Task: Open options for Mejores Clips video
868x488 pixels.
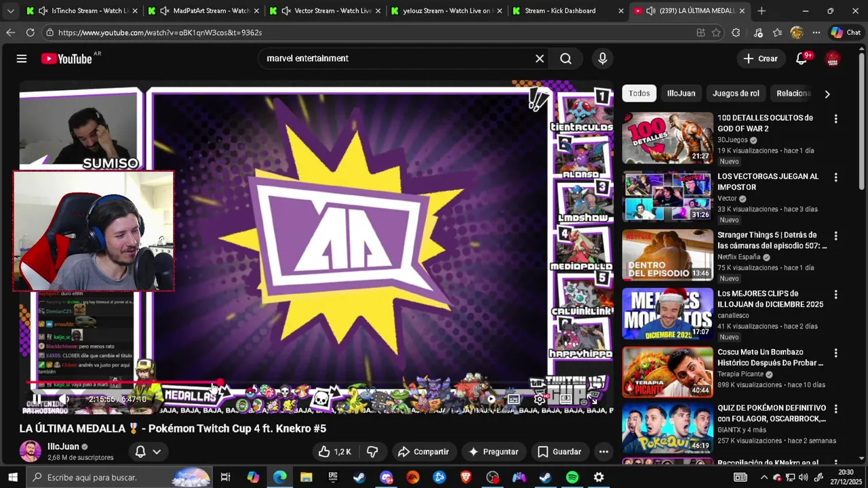Action: (835, 295)
